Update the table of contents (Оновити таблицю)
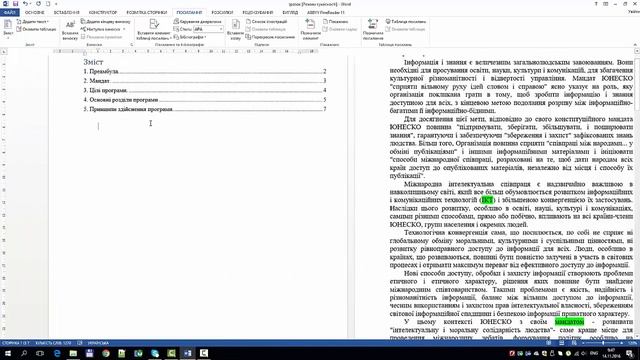This screenshot has height=360, width=640. 36,29
